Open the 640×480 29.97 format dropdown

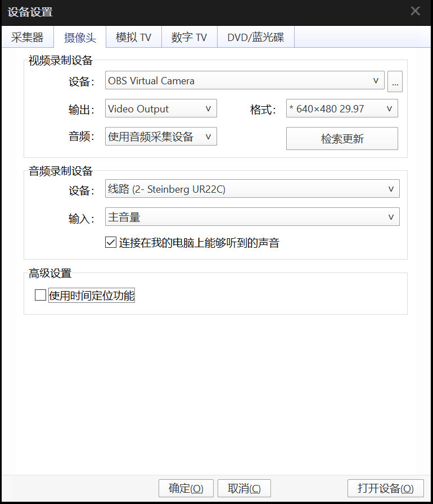click(342, 108)
